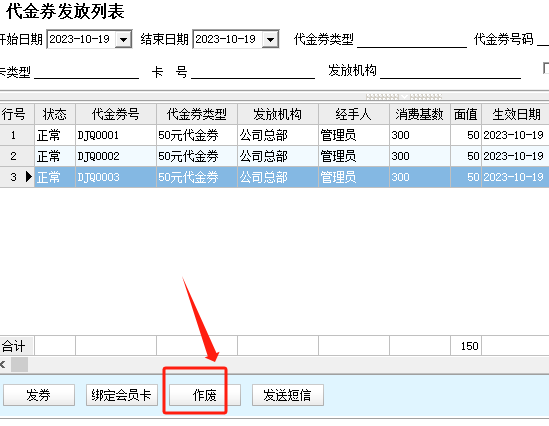
Task: Sort by the 代金券号 column header
Action: (116, 114)
